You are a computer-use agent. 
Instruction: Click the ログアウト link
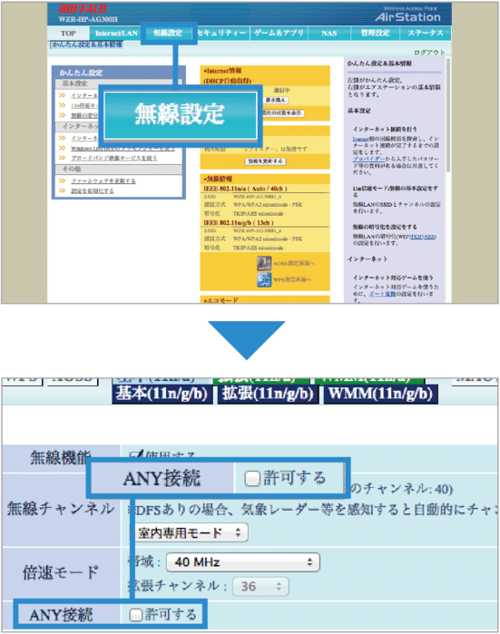(x=429, y=53)
